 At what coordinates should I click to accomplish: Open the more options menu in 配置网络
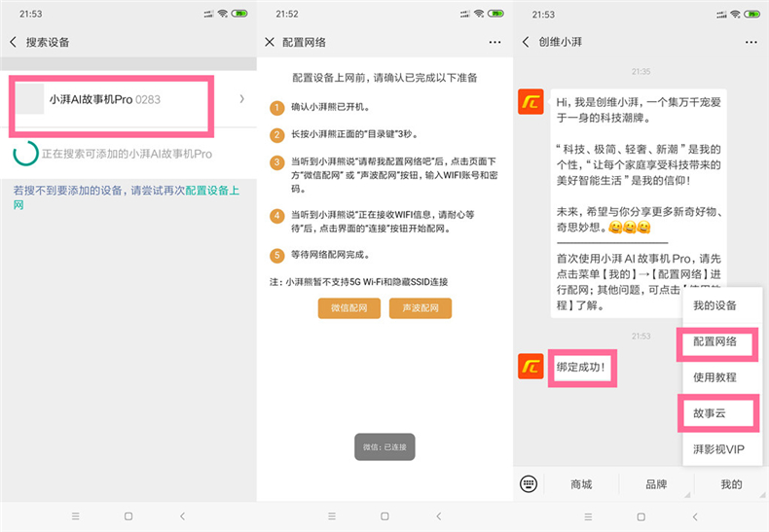[494, 42]
